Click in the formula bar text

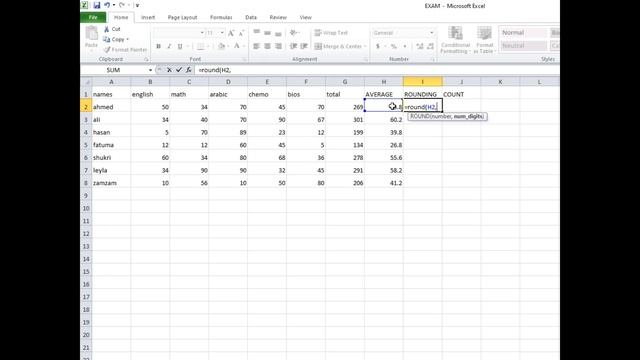(215, 70)
